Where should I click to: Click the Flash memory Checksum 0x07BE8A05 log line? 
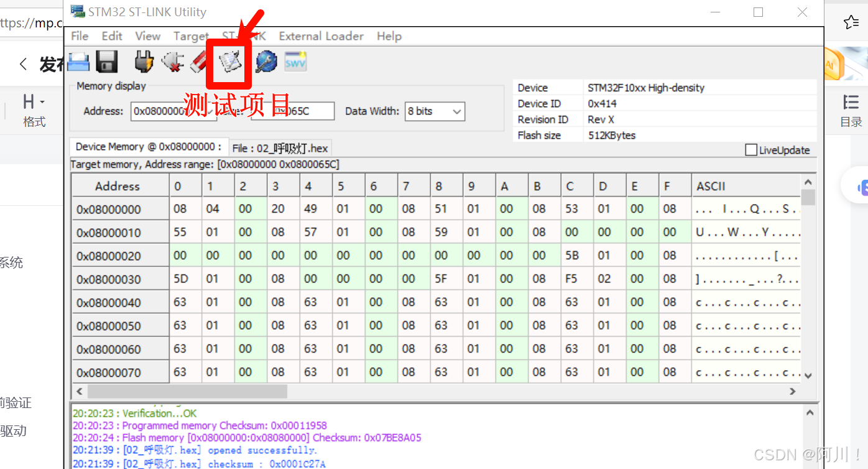tap(247, 438)
